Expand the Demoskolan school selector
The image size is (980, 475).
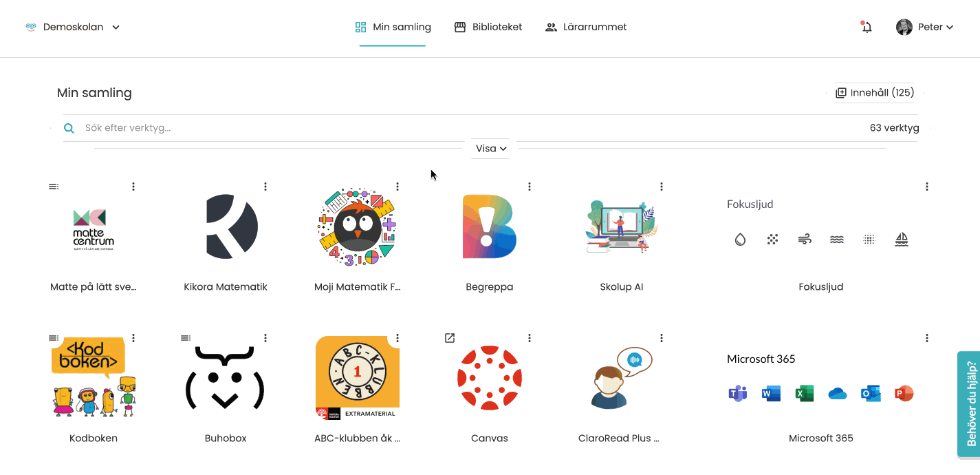pos(73,28)
